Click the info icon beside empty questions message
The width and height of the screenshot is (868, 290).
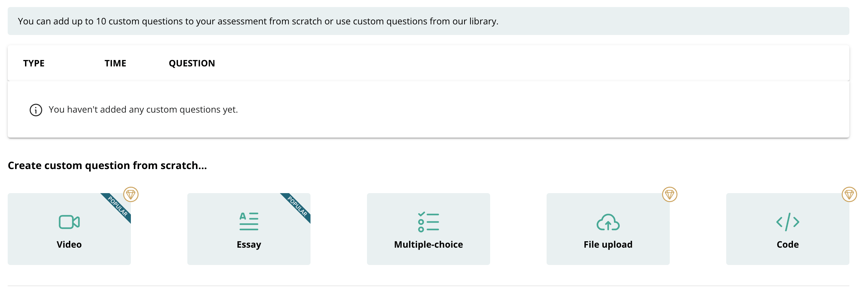pos(36,110)
